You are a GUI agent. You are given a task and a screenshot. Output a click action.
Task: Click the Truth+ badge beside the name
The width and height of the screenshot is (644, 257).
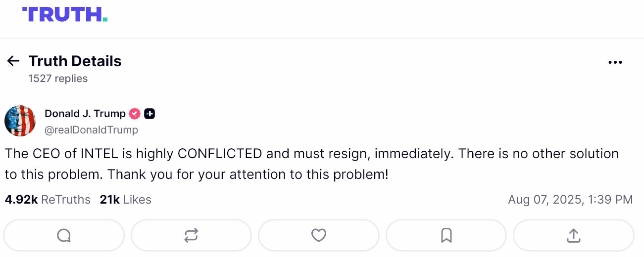(149, 114)
